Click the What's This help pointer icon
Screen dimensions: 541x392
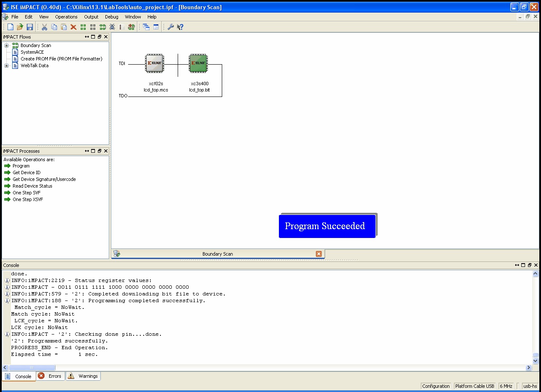(180, 27)
